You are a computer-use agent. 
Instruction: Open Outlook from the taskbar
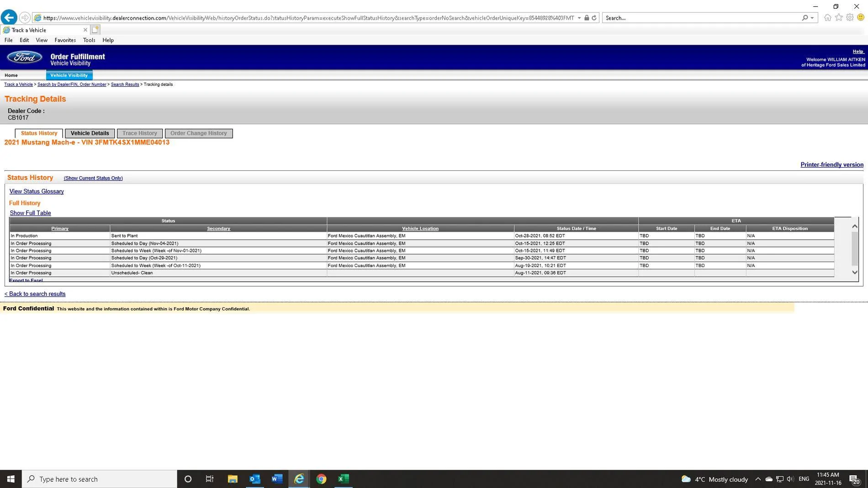(x=255, y=479)
